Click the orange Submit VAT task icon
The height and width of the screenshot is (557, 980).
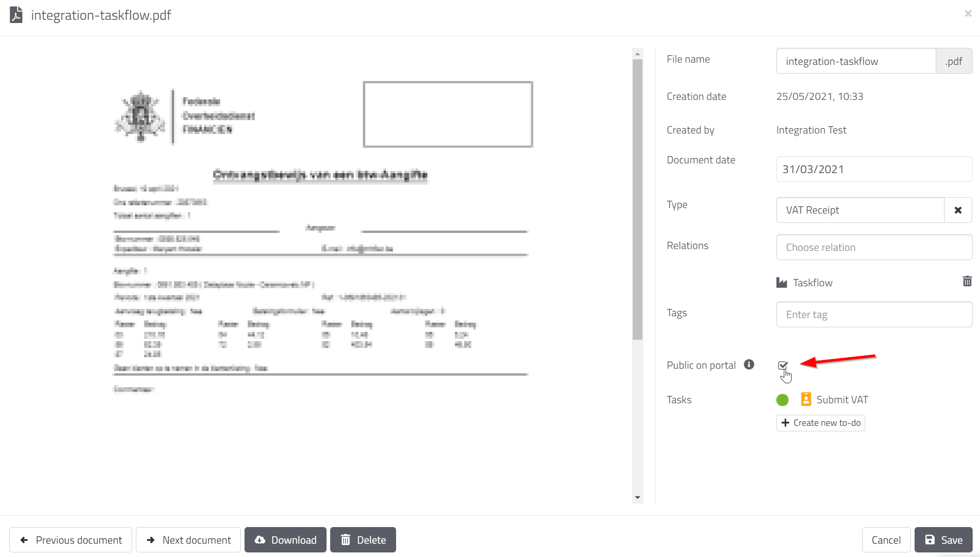point(805,399)
